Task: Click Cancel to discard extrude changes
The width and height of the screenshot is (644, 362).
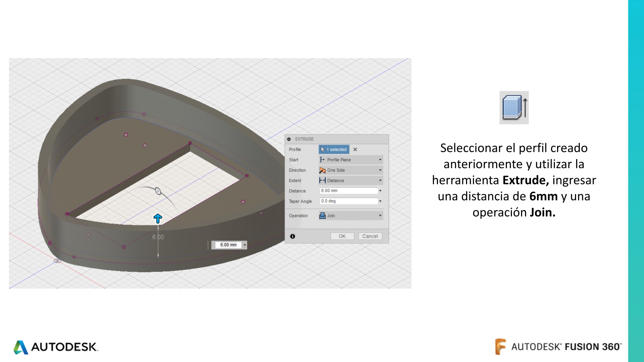Action: pos(370,236)
